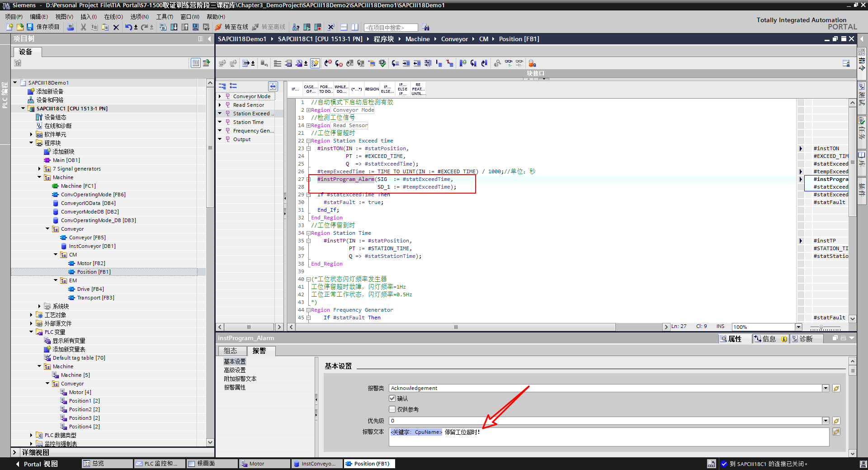The image size is (868, 470).
Task: Click the editor zoom slider handle
Action: (x=821, y=327)
